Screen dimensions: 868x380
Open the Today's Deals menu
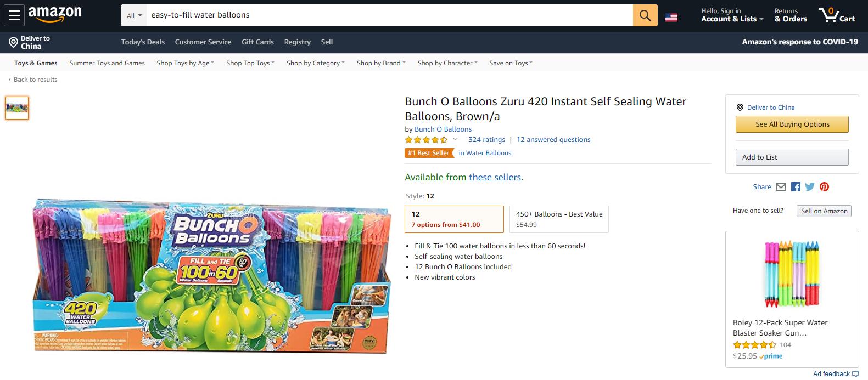[143, 42]
